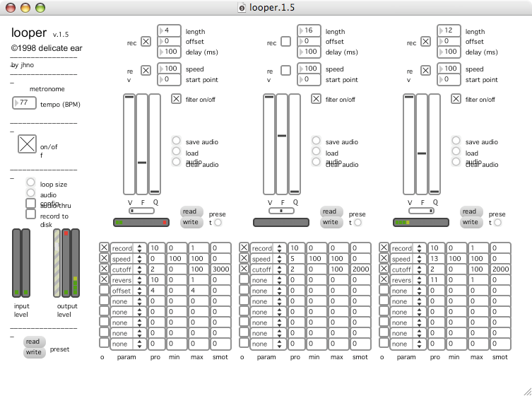Click the global preset write button
The width and height of the screenshot is (532, 396).
(x=35, y=352)
